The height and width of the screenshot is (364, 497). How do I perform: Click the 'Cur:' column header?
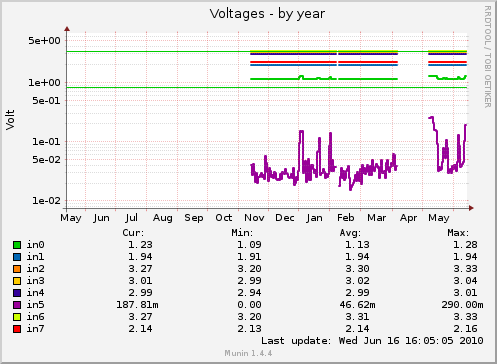133,233
